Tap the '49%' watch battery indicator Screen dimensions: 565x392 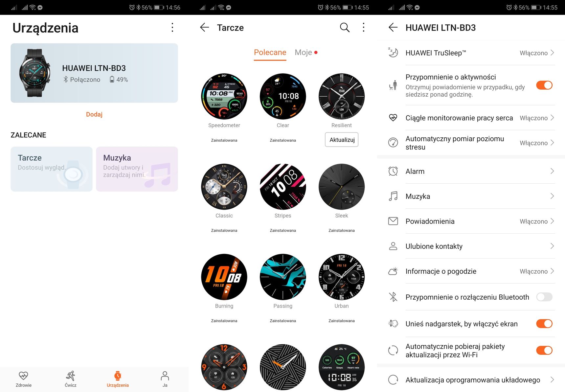(x=119, y=80)
